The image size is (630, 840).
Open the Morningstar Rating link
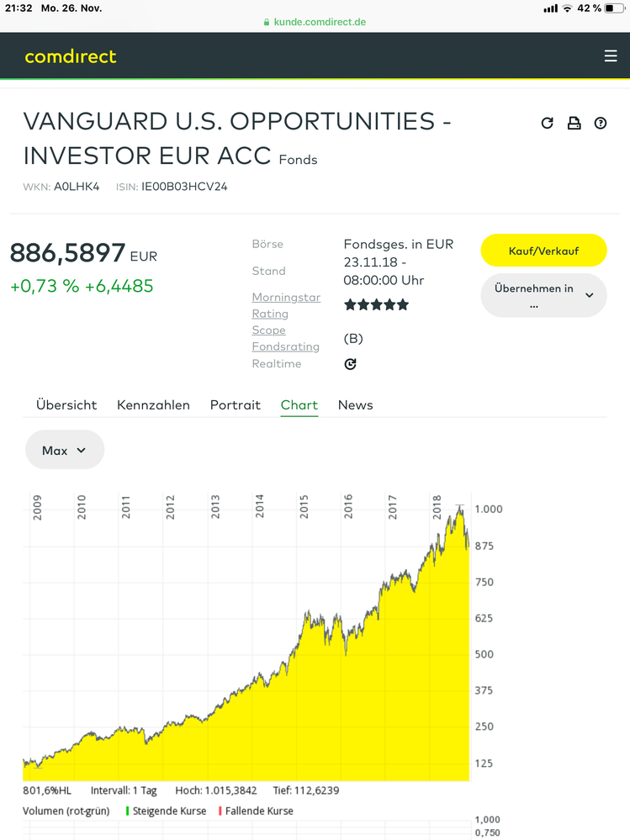(x=286, y=305)
